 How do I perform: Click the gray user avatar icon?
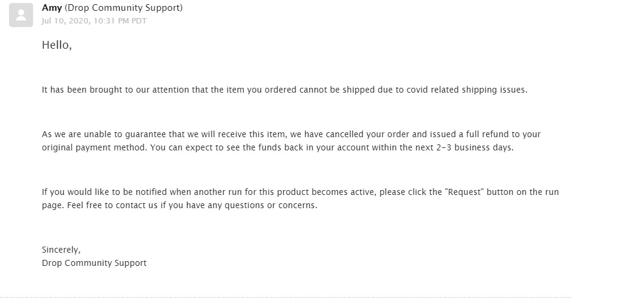tap(21, 15)
